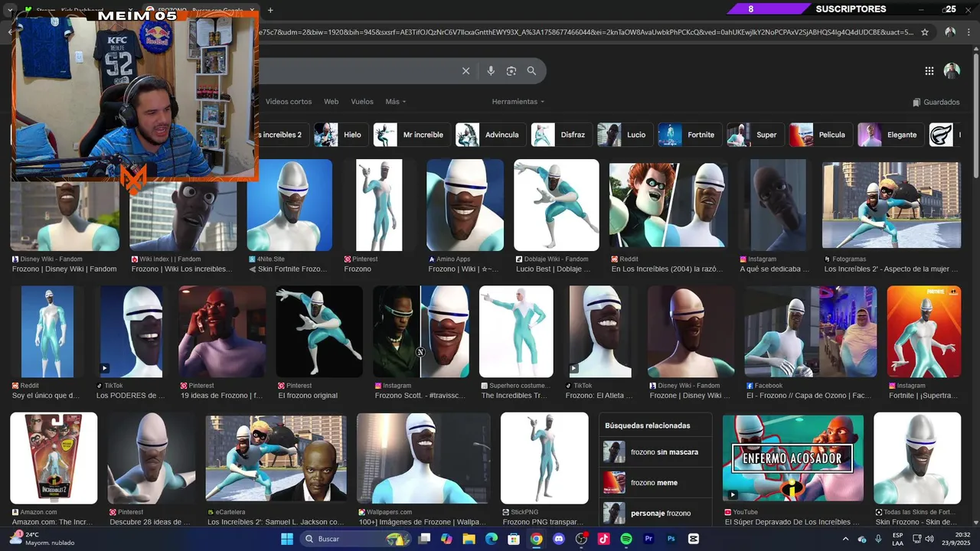Switch to the Vuelos tab
Image resolution: width=980 pixels, height=551 pixels.
pos(362,102)
